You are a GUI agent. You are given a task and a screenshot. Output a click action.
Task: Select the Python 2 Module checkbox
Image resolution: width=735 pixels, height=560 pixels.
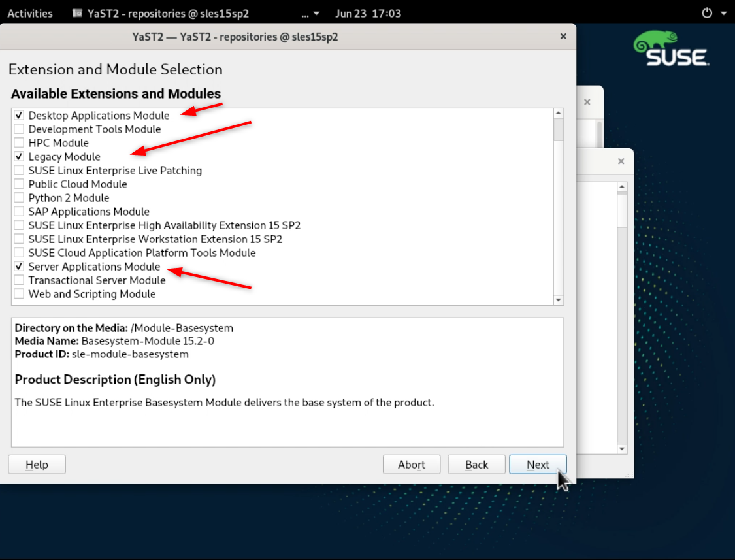(x=19, y=197)
